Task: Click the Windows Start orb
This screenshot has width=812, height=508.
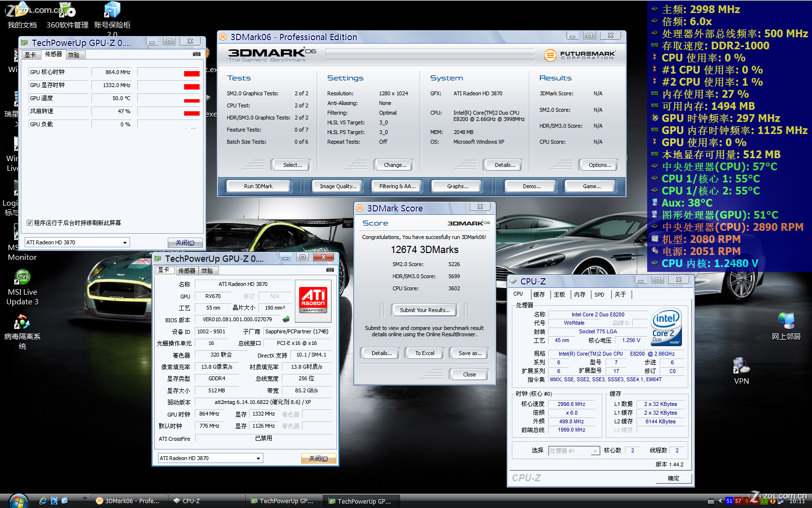Action: [18, 501]
